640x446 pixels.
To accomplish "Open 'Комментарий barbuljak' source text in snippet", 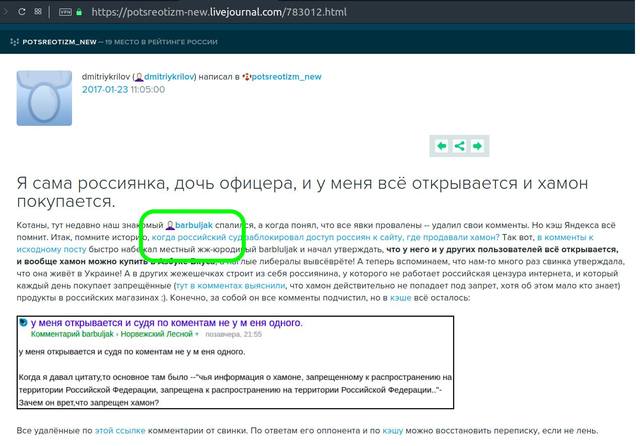I will (x=72, y=334).
